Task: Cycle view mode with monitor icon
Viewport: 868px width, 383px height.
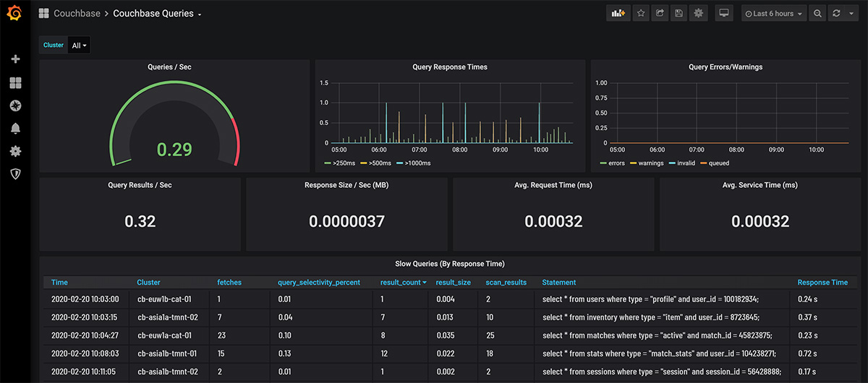Action: tap(724, 13)
